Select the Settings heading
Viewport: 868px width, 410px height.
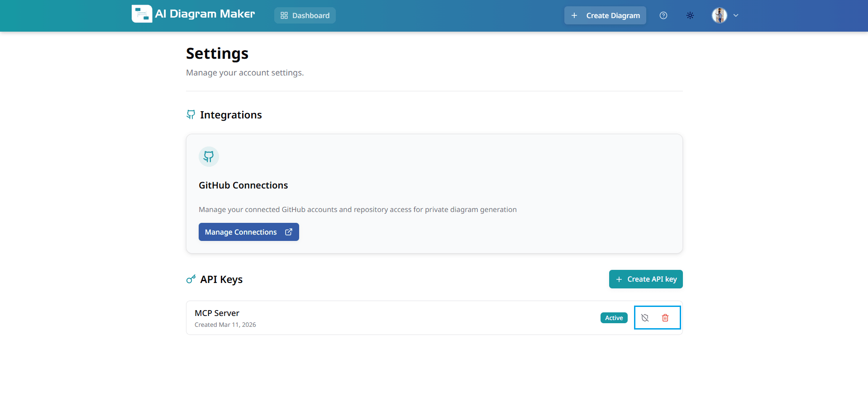pos(217,53)
